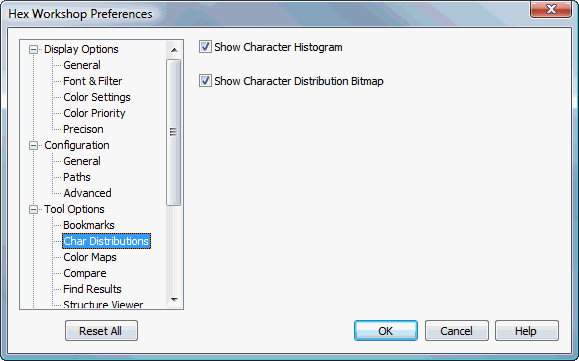Select the Char Distributions tree item
This screenshot has width=579, height=361.
(x=106, y=241)
